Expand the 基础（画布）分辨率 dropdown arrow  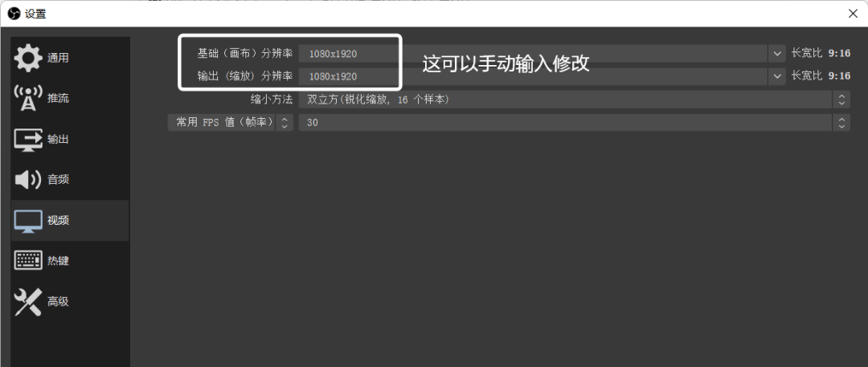click(776, 53)
